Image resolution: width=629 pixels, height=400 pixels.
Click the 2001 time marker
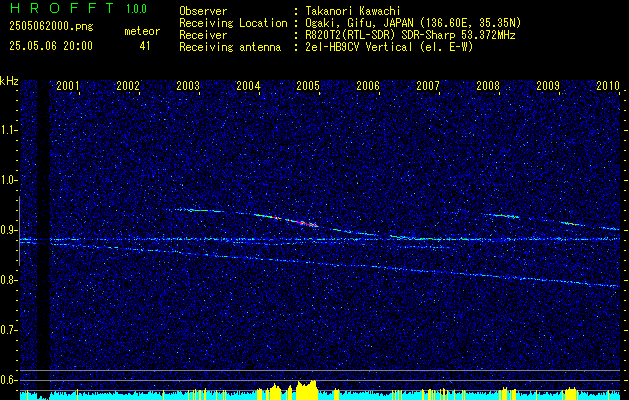point(68,85)
